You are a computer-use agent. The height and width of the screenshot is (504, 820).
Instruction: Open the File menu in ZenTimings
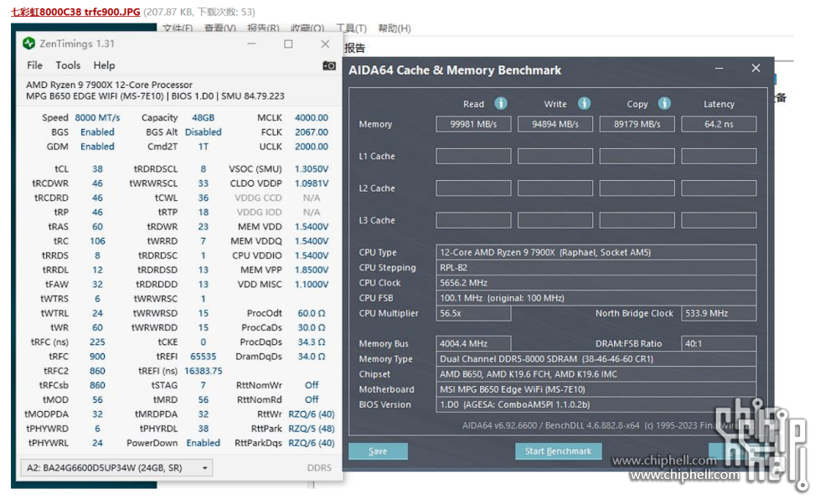(x=34, y=65)
